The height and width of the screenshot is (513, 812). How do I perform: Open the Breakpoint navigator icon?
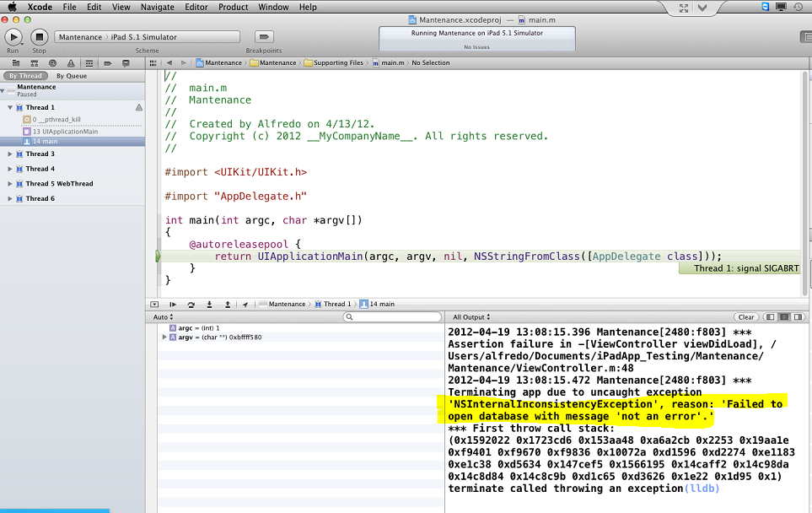[108, 63]
